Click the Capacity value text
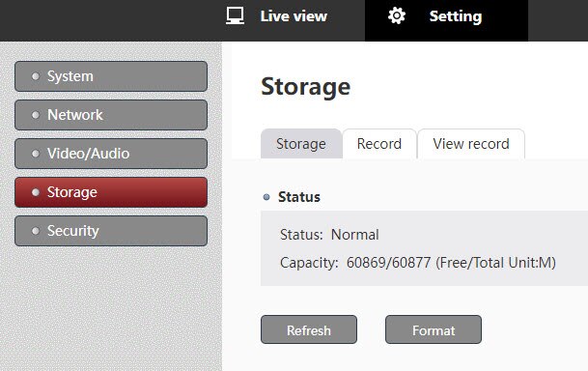 pyautogui.click(x=451, y=262)
